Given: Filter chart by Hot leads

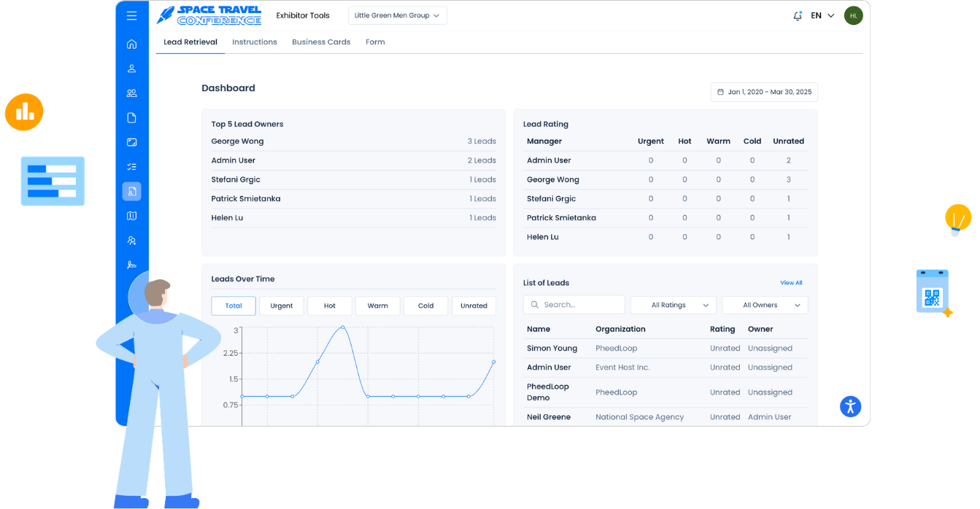Looking at the screenshot, I should [330, 306].
